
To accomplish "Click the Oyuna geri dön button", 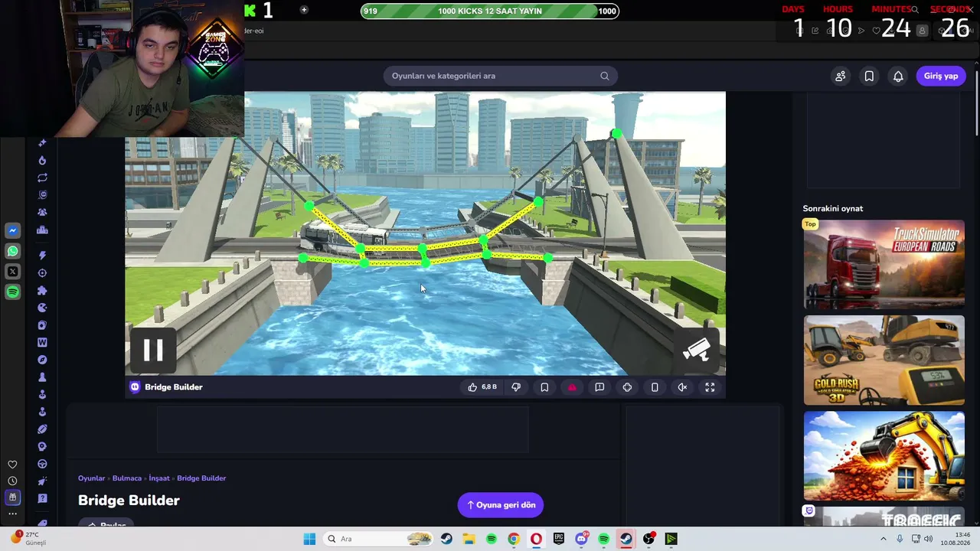I will [501, 505].
